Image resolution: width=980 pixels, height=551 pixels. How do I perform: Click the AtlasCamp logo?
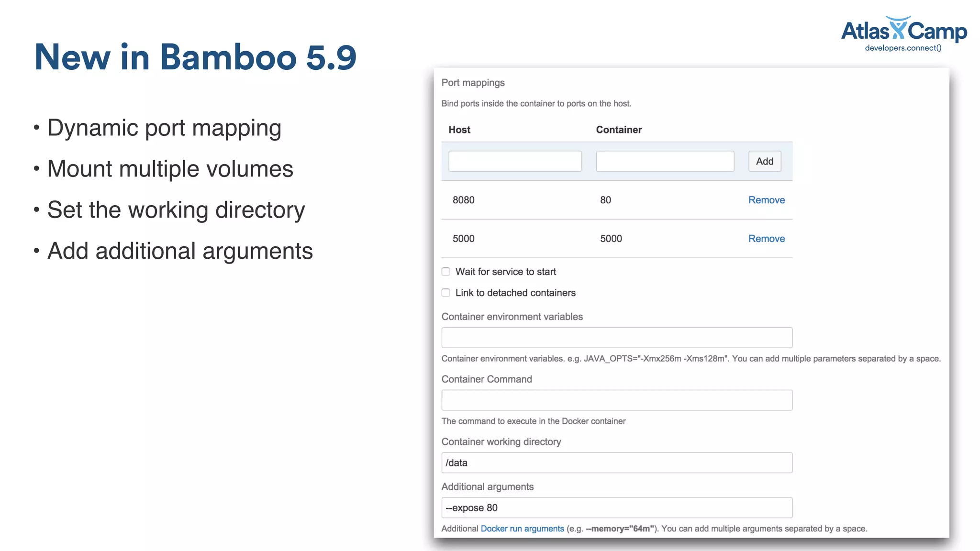904,33
